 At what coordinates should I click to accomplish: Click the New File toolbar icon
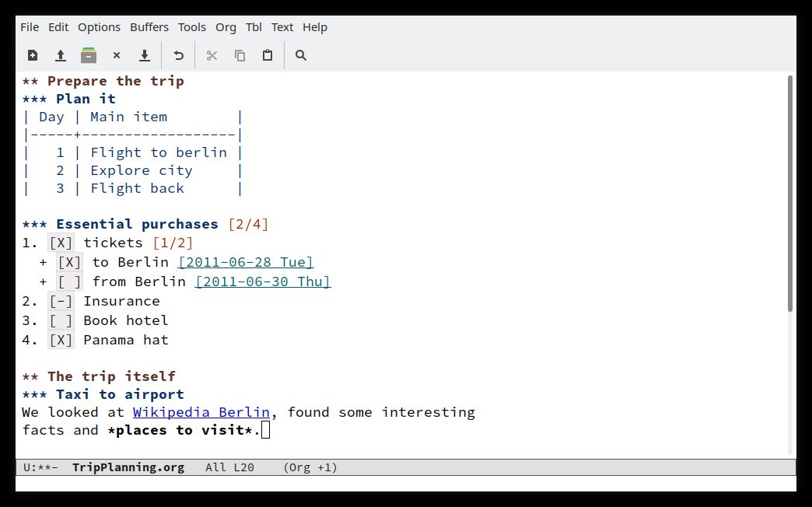(x=33, y=55)
